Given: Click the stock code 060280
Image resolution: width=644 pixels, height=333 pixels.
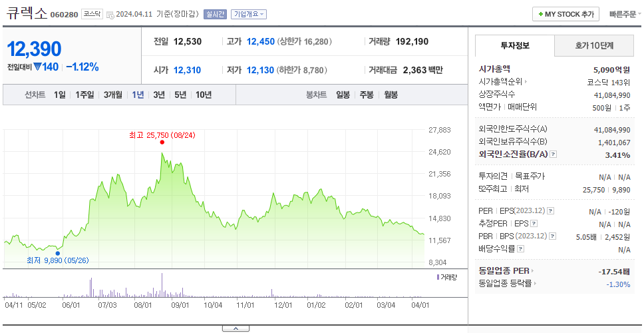Looking at the screenshot, I should pos(64,15).
